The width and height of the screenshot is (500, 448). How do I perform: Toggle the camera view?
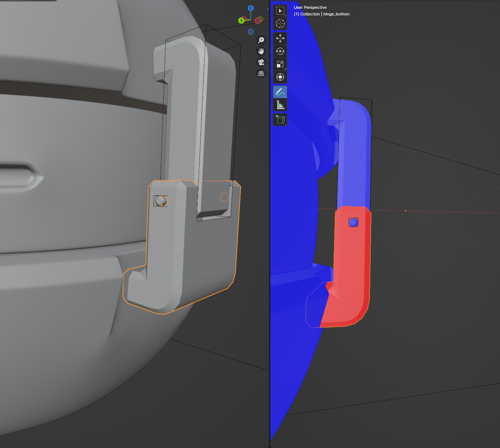pos(261,62)
